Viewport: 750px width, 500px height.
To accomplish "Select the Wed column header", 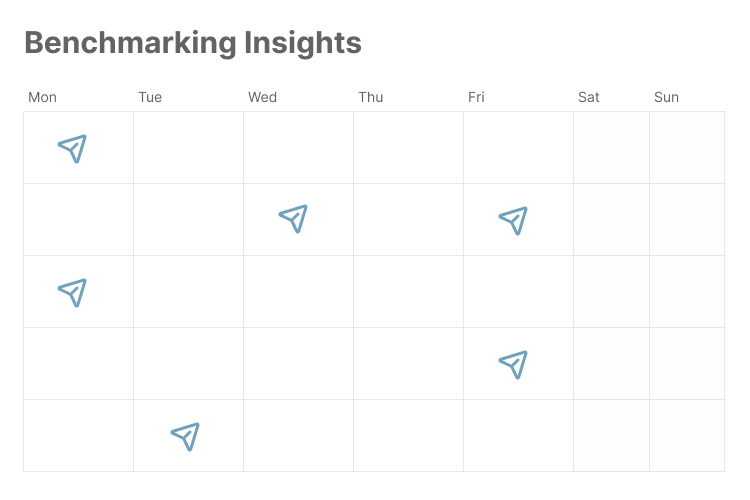I will 262,97.
